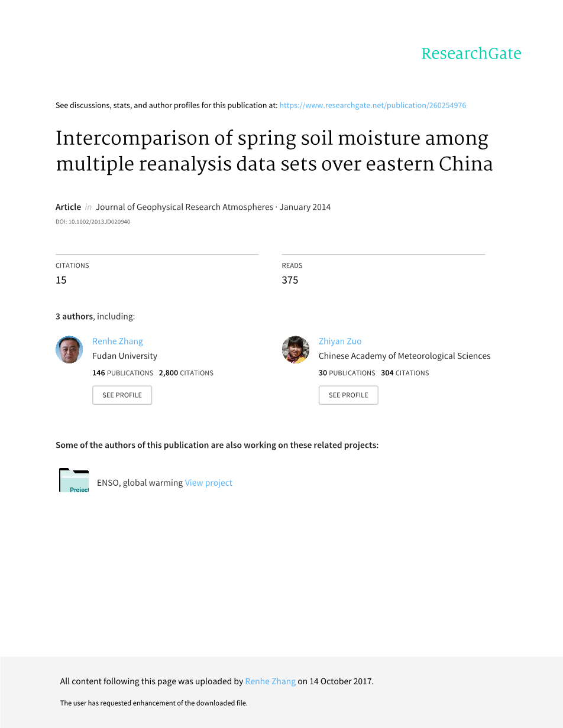The height and width of the screenshot is (728, 563).
Task: Click the 304 CITATIONS stat
Action: (405, 373)
